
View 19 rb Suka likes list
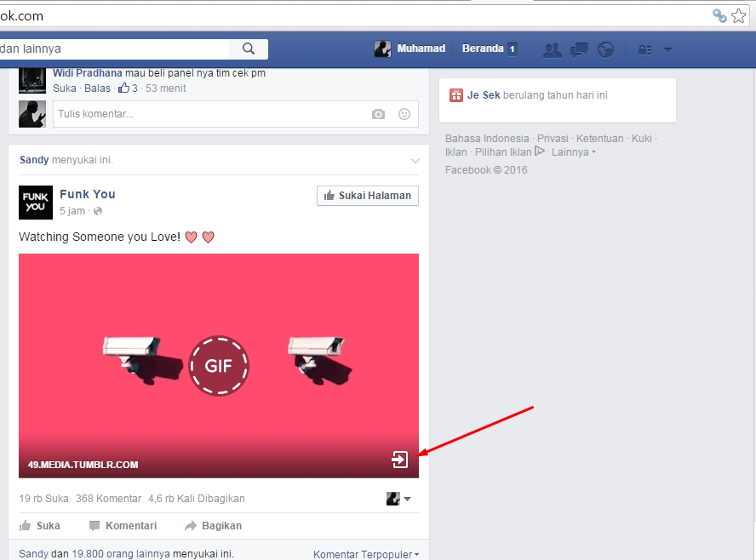pos(44,499)
